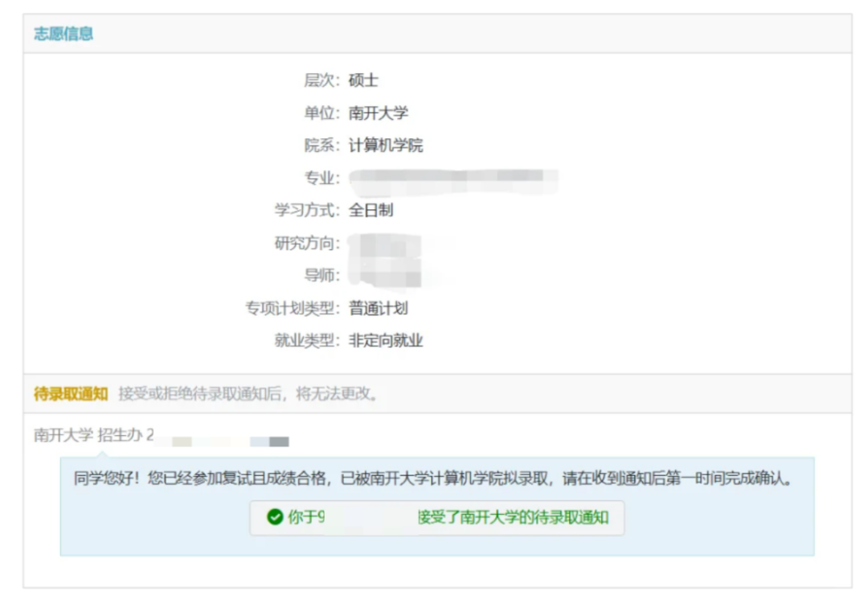Click the 接受了南开大学的待录取通知 confirmation text
This screenshot has height=600, width=868.
click(x=513, y=517)
